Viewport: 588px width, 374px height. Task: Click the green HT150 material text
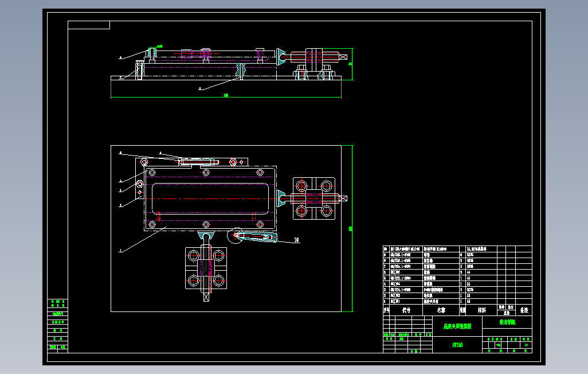(457, 345)
